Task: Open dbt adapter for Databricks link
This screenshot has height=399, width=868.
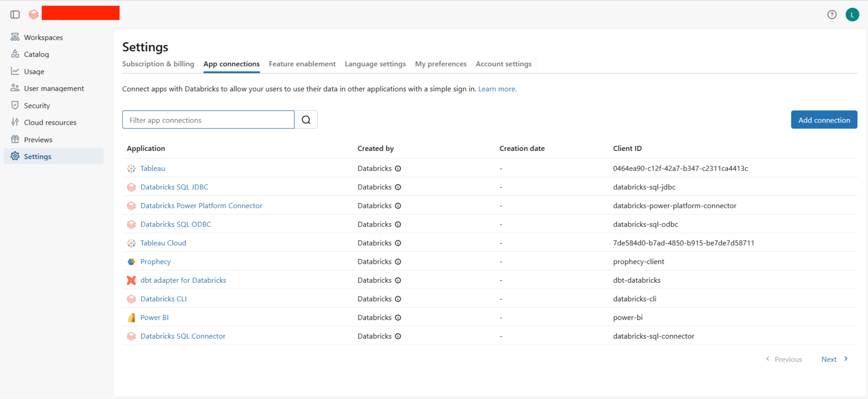Action: click(183, 280)
